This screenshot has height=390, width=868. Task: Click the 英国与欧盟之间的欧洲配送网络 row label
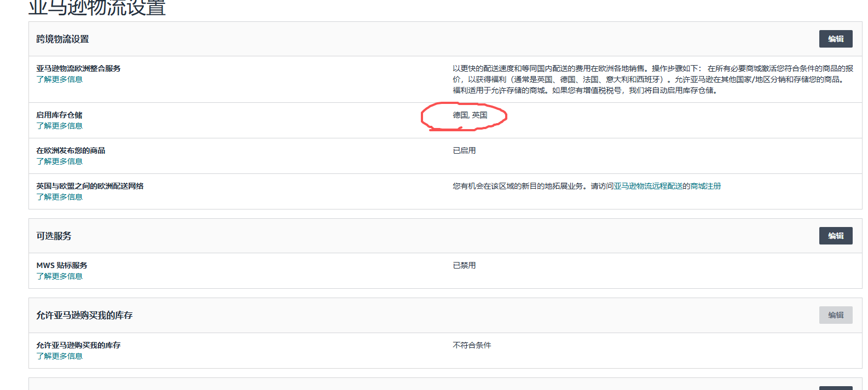tap(90, 186)
